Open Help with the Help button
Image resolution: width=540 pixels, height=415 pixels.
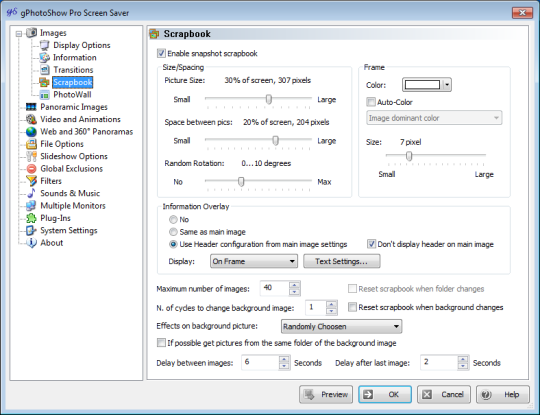tap(502, 394)
